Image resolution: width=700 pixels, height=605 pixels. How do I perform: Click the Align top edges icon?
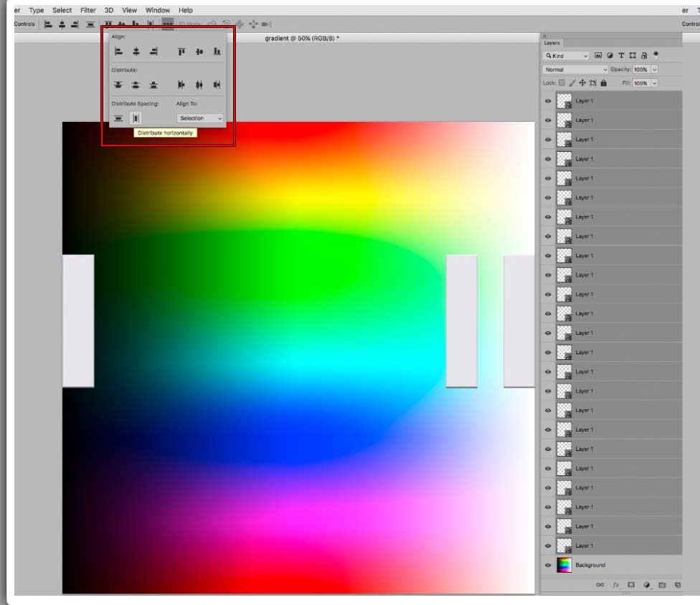pos(181,50)
